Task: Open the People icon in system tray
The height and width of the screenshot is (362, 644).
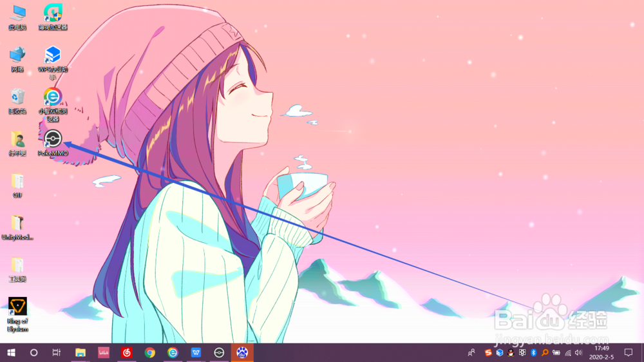Action: [x=471, y=352]
